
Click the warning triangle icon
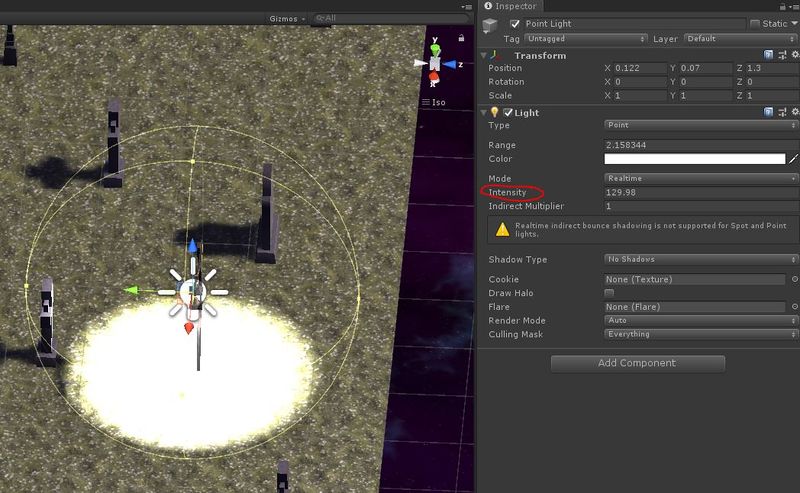(x=503, y=230)
